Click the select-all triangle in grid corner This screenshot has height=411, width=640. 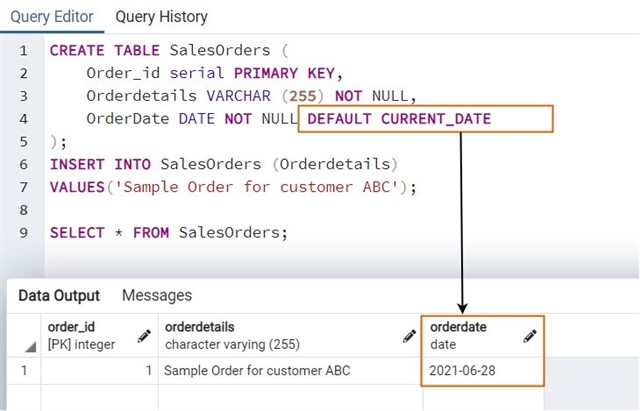click(31, 347)
